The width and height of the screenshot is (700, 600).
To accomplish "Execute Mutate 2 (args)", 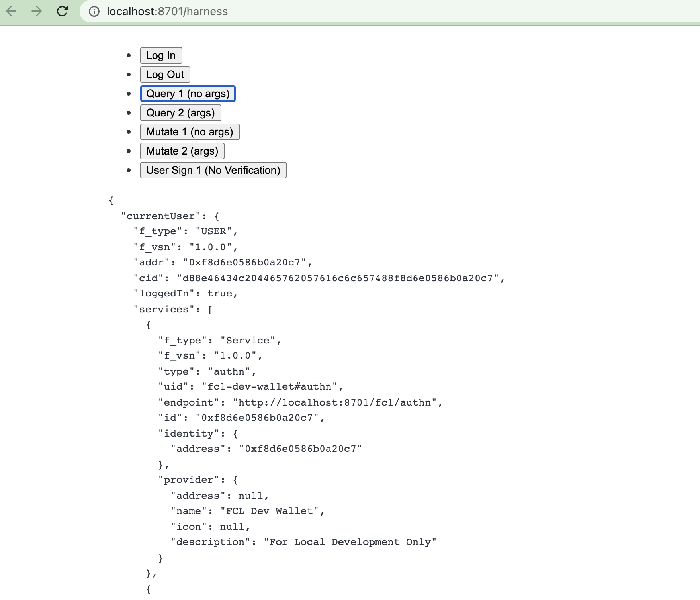I will (182, 151).
